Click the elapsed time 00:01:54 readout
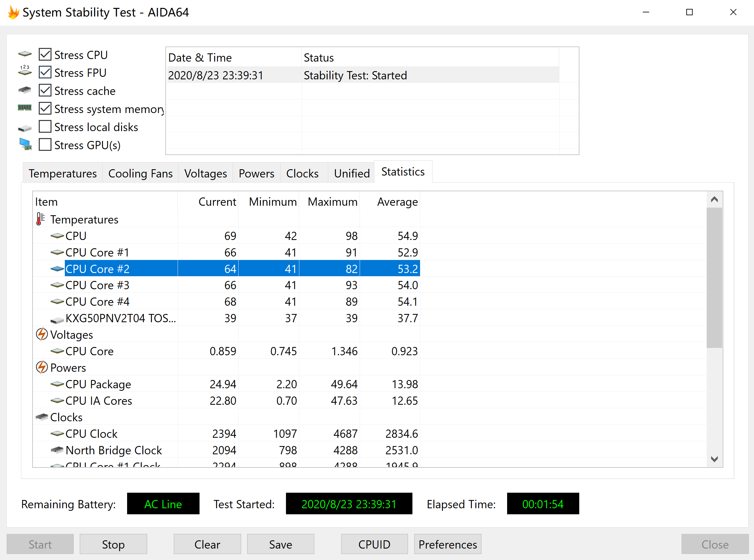 [x=543, y=504]
